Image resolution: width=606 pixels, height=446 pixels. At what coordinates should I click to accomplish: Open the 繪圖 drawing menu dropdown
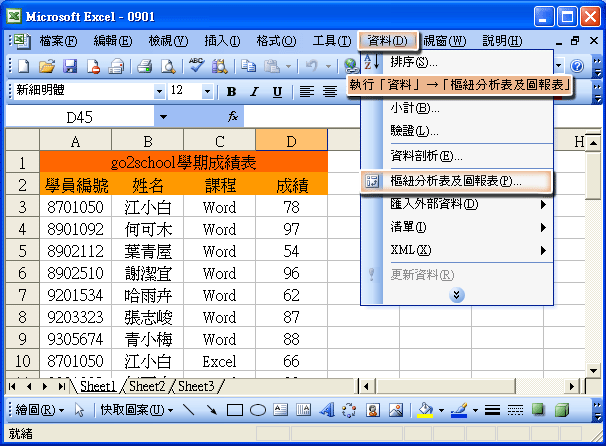coord(40,409)
